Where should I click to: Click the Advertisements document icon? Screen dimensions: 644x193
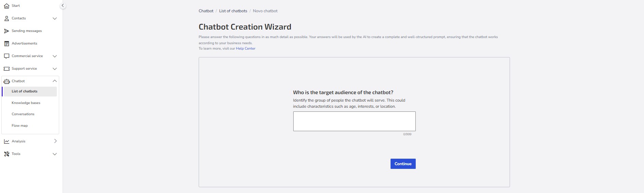(x=6, y=43)
